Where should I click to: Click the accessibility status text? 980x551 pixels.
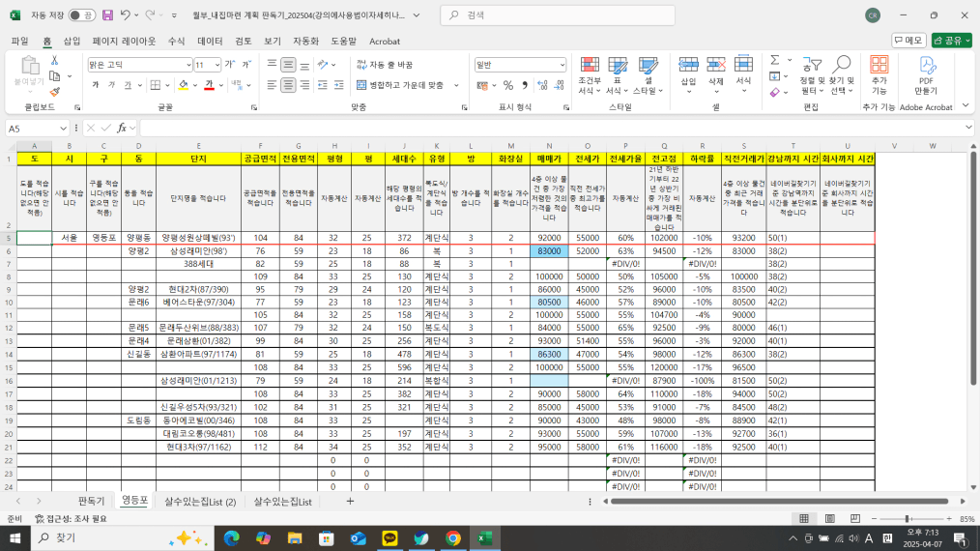click(72, 519)
